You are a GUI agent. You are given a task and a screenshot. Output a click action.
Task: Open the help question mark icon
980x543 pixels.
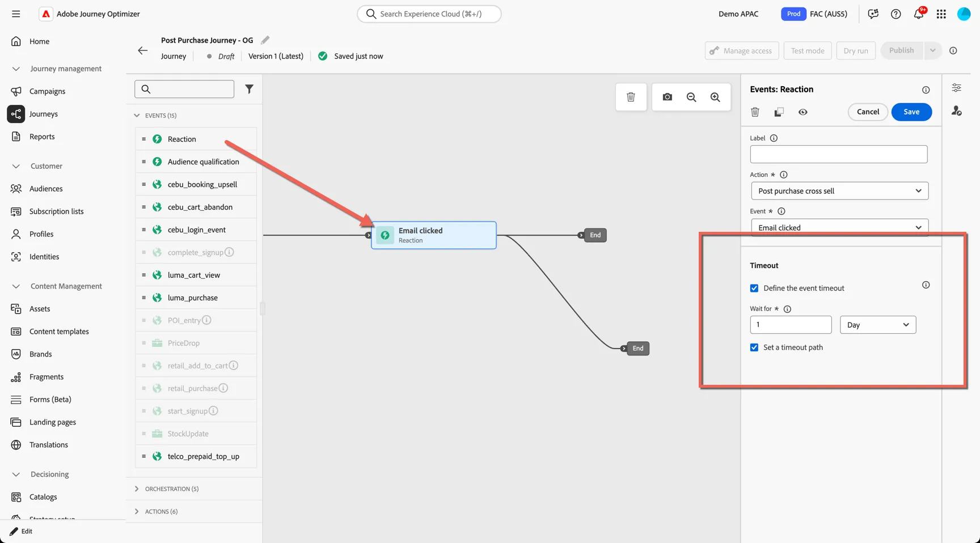[895, 14]
